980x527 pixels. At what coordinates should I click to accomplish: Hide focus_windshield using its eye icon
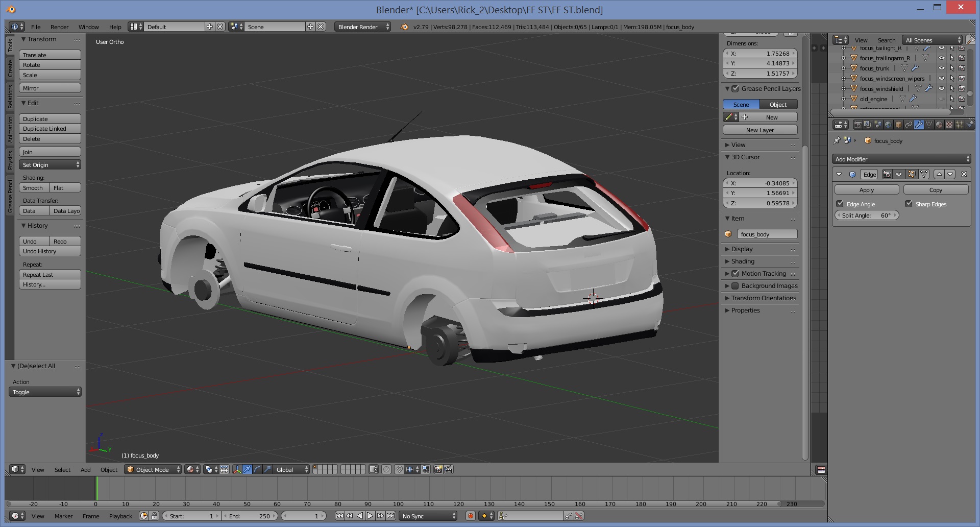(x=942, y=88)
